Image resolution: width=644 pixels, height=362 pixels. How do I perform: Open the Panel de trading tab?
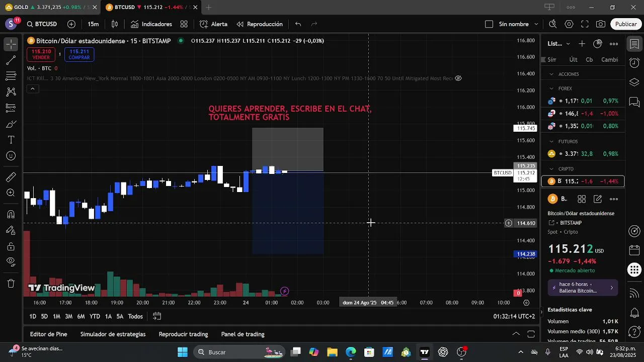pyautogui.click(x=243, y=334)
